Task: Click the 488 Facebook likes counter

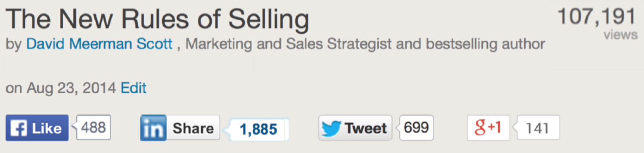Action: [x=93, y=127]
